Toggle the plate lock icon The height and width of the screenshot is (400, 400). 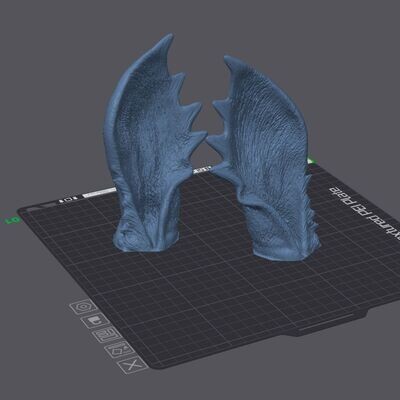pyautogui.click(x=95, y=321)
